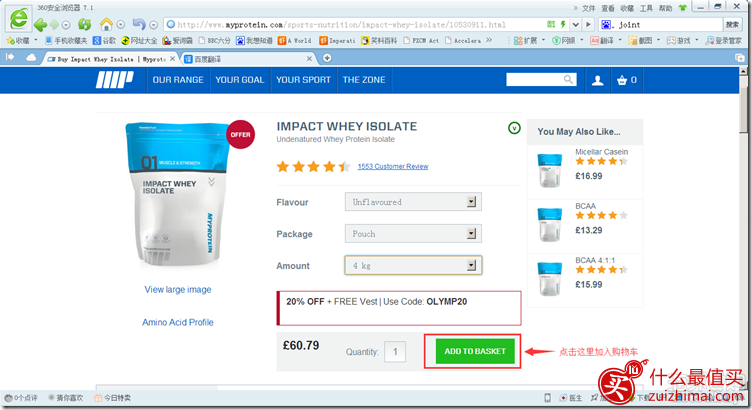Screen dimensions: 752x410
Task: Open the green shirt skin icon
Action: click(682, 8)
